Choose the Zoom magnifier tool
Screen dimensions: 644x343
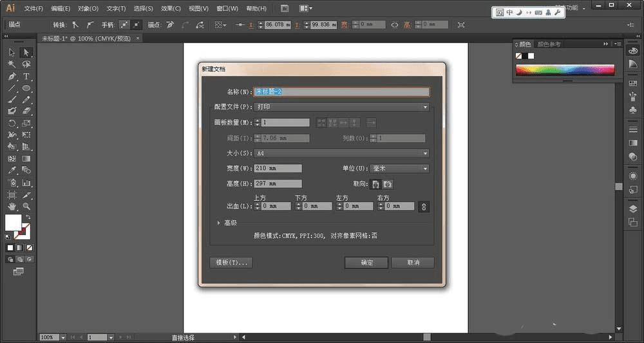coord(26,206)
